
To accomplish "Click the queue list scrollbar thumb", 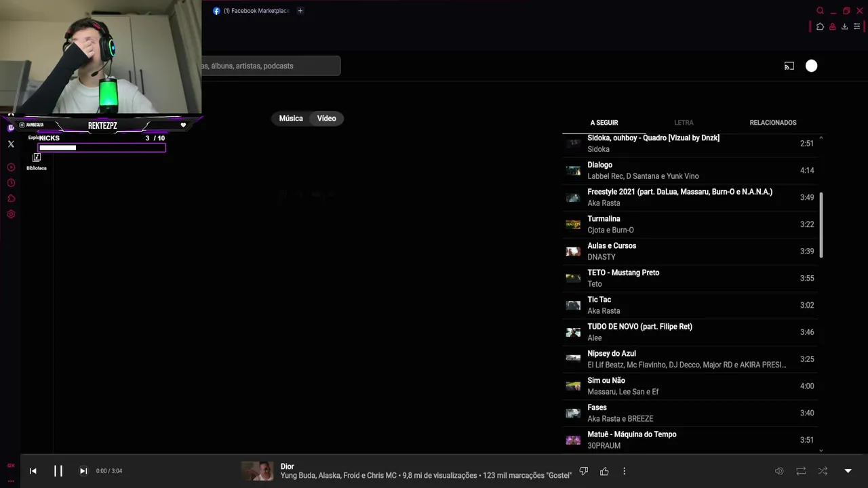I will pos(821,225).
